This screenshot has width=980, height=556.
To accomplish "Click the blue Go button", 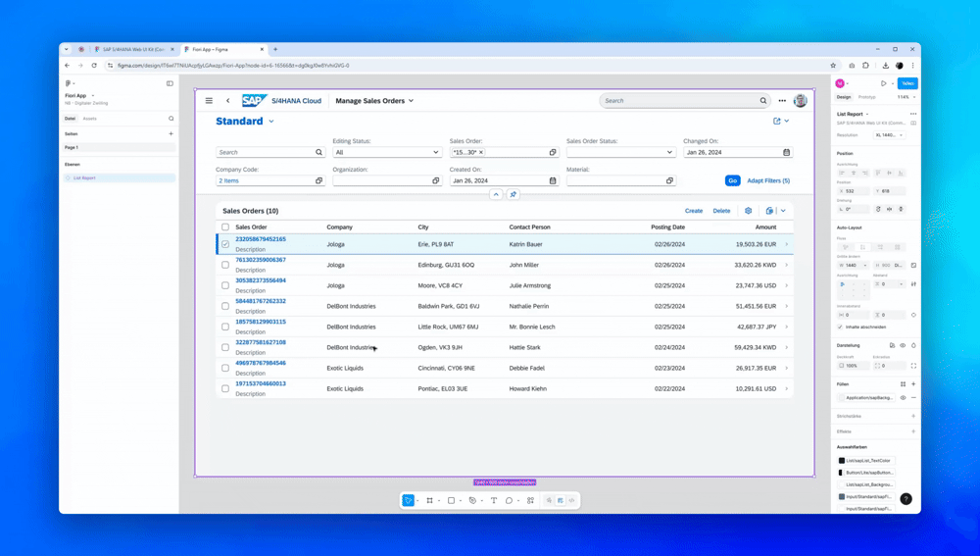I will pyautogui.click(x=732, y=180).
